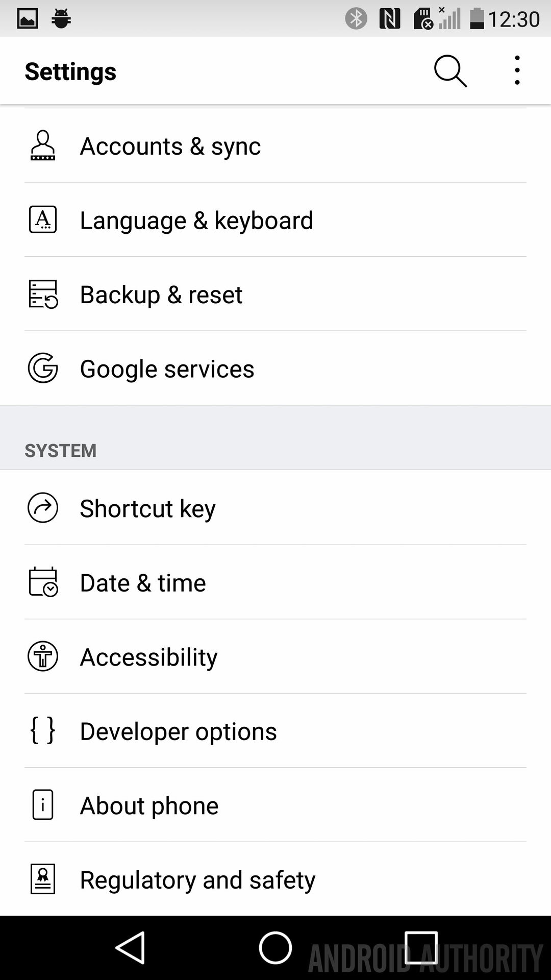The image size is (551, 980).
Task: Tap the debug bug icon in the status bar
Action: pyautogui.click(x=61, y=19)
